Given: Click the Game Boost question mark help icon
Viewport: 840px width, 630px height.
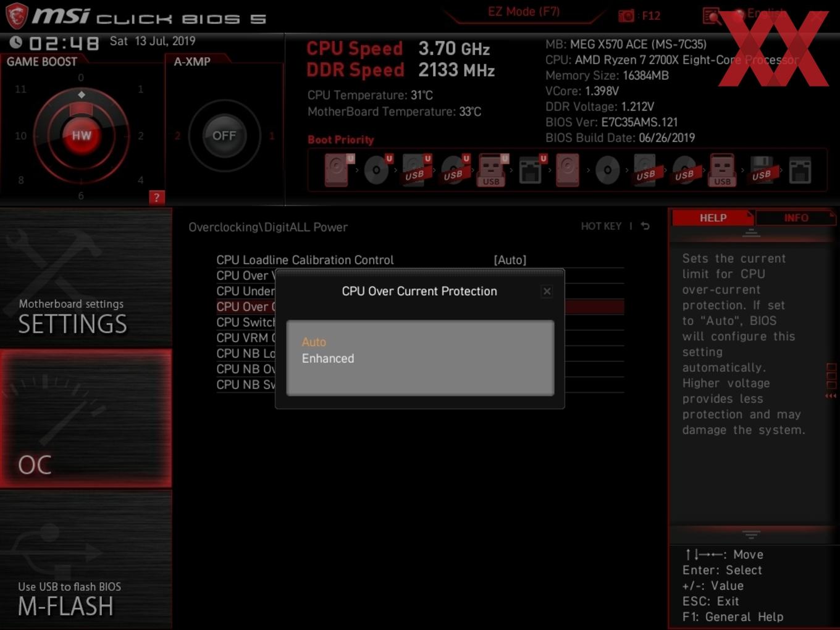Looking at the screenshot, I should click(x=157, y=198).
